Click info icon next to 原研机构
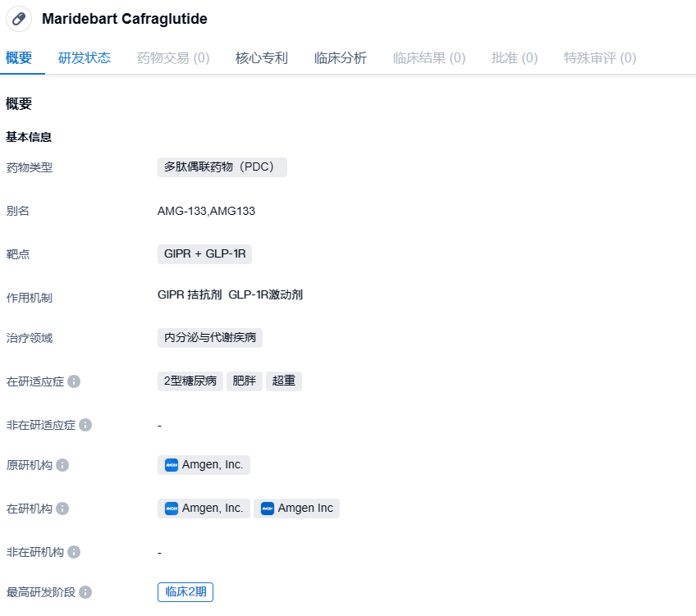 pos(62,465)
